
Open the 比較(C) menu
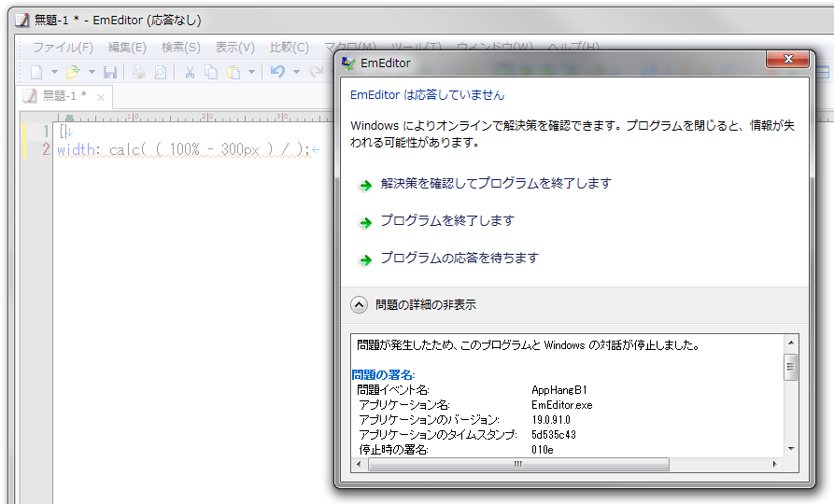click(289, 48)
